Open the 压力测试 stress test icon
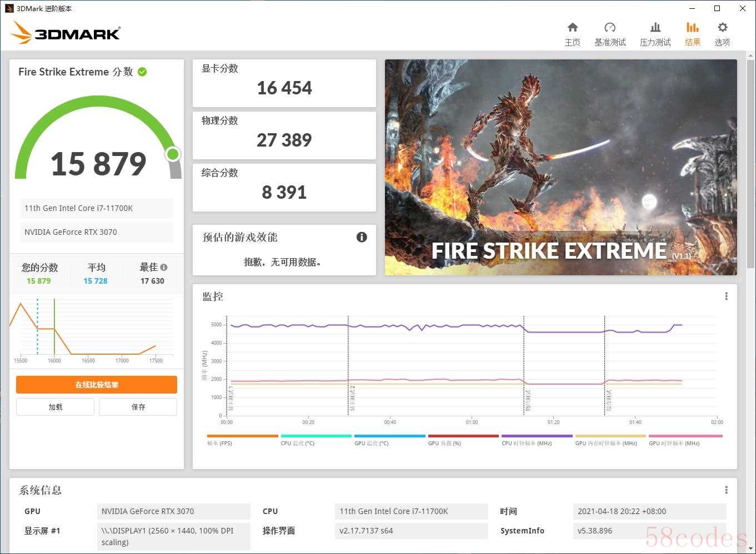Screen dimensions: 756x554 coord(655,27)
